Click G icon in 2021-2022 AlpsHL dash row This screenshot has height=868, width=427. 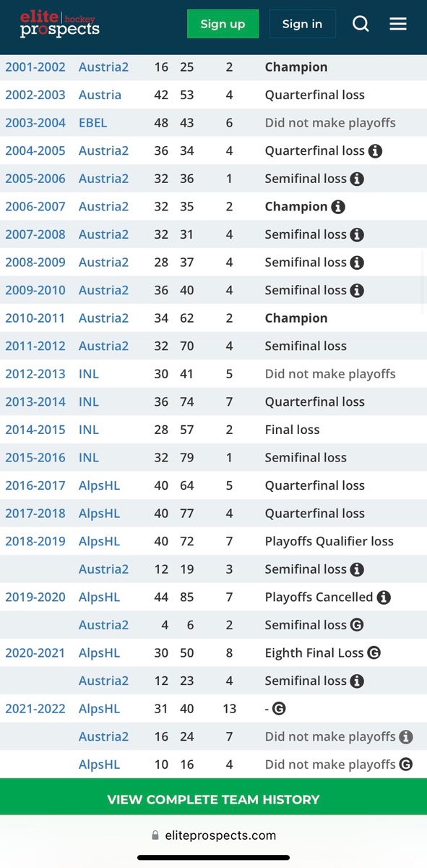[279, 709]
